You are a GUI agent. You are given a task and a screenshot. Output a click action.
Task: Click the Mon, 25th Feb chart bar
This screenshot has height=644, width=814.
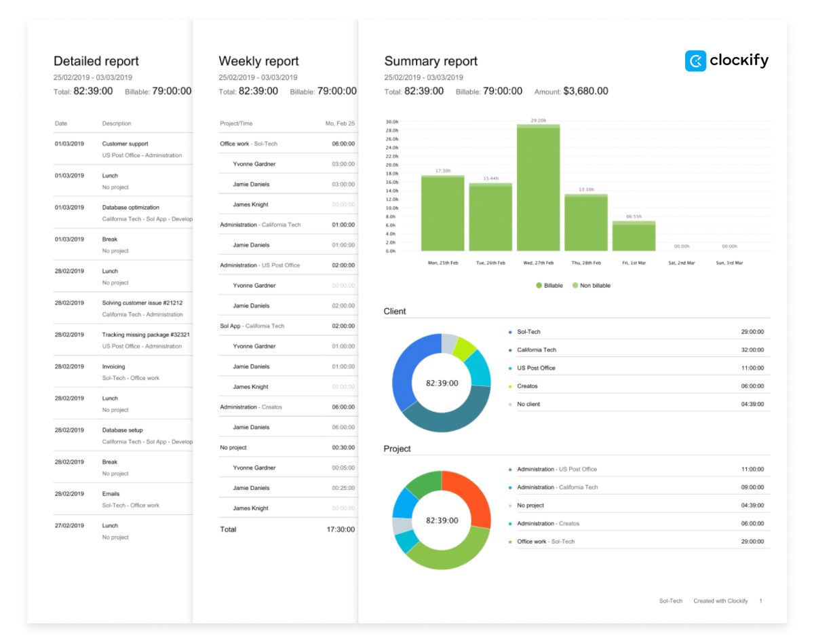pos(442,214)
